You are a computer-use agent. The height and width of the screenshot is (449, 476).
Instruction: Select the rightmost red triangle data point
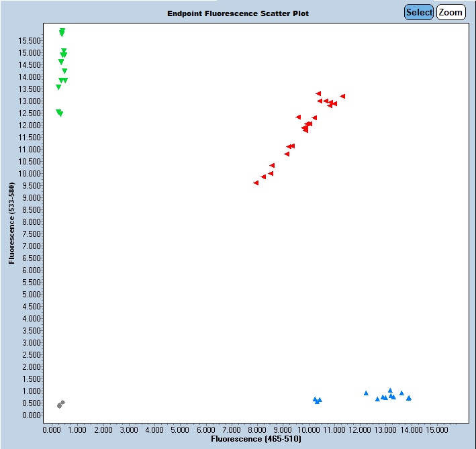(x=342, y=96)
